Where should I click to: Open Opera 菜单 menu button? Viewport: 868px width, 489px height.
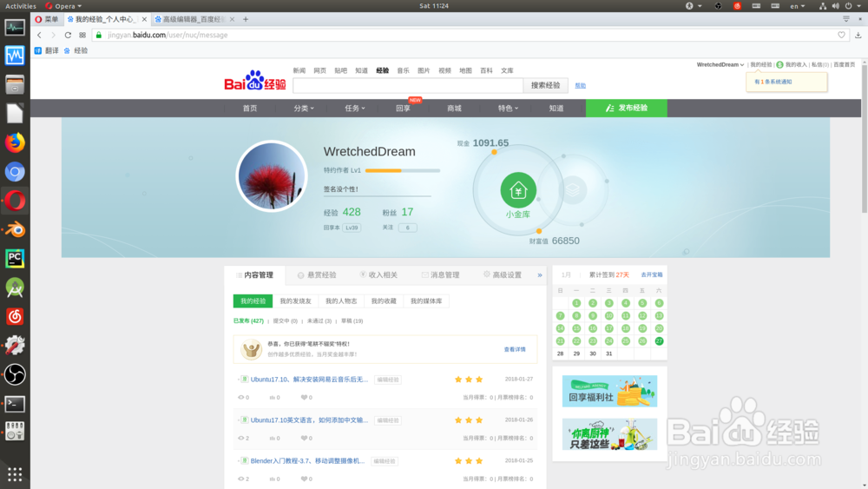[x=47, y=19]
